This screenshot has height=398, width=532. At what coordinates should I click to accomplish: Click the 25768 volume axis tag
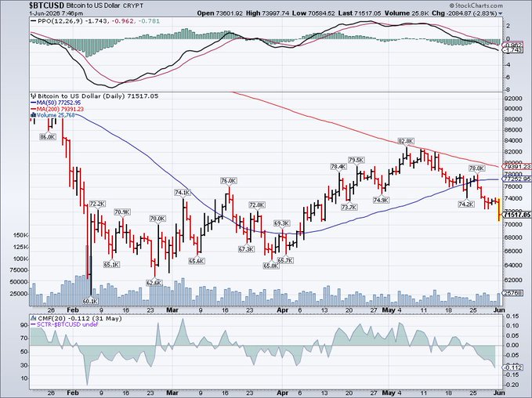point(514,292)
